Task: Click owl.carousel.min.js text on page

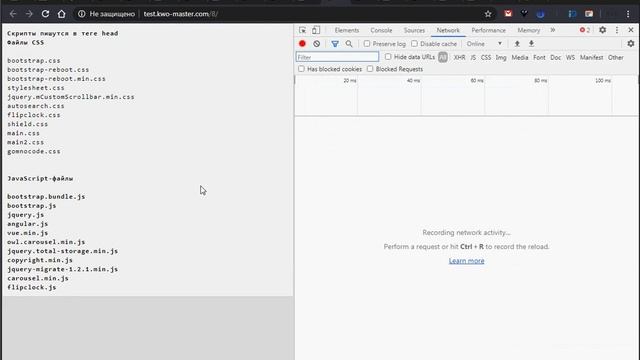Action: click(46, 242)
